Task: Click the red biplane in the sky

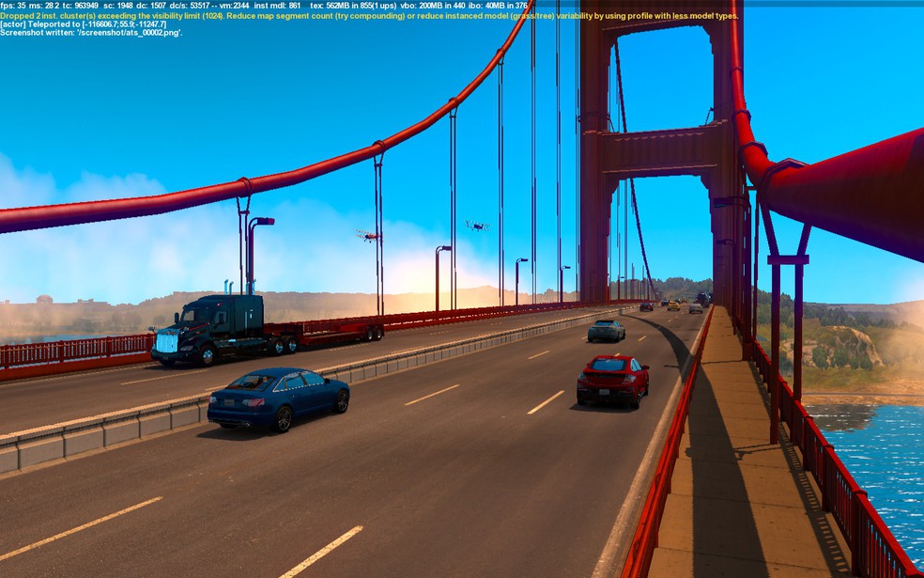Action: 368,236
